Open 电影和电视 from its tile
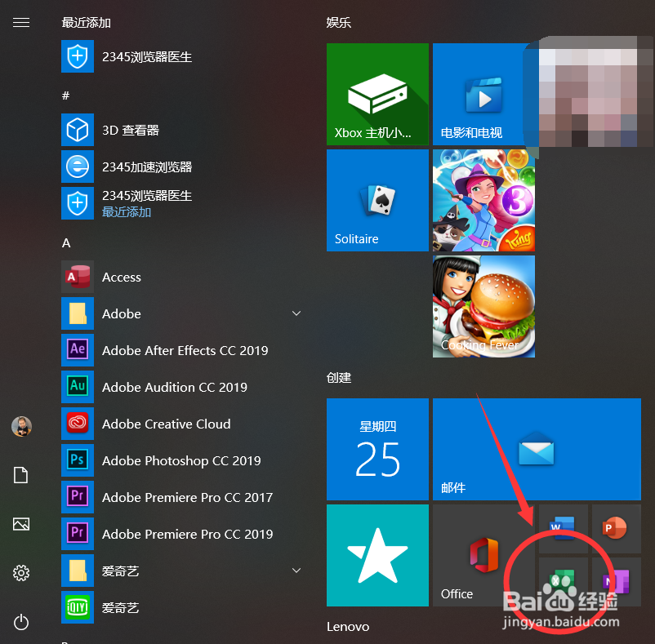The image size is (655, 644). click(x=483, y=94)
